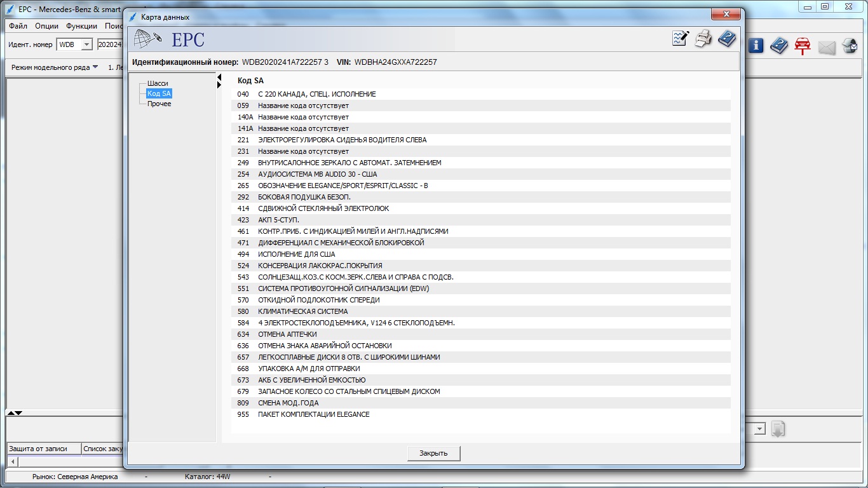Select the Шасси tree node

tap(158, 83)
